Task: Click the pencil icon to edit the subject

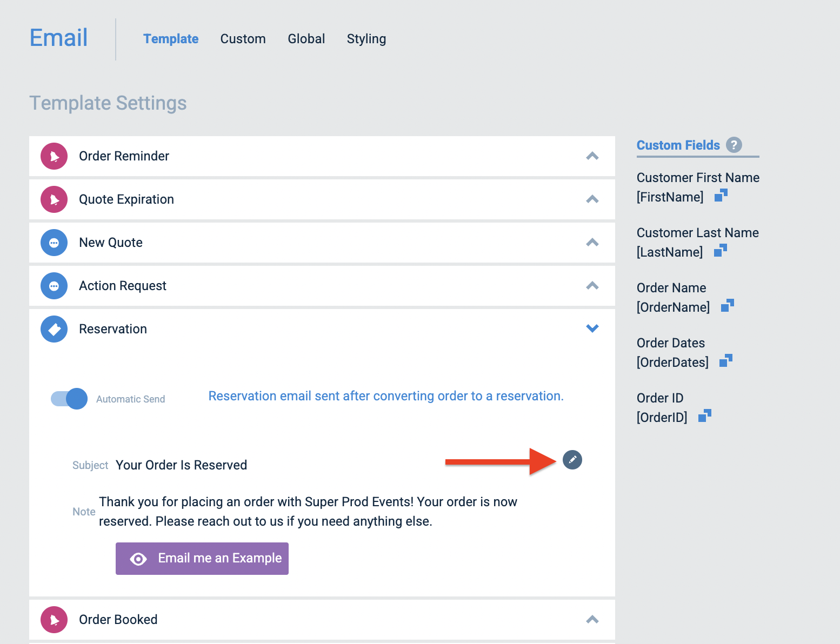Action: point(572,460)
